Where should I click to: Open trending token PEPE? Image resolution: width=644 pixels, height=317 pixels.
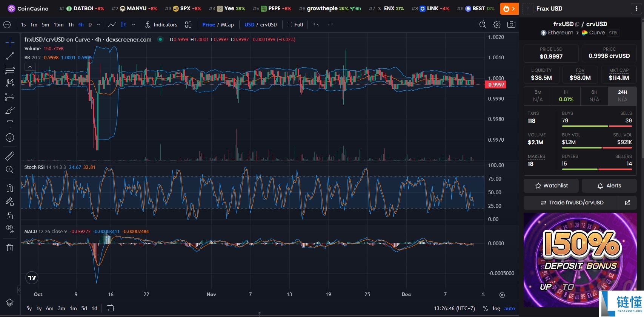coord(272,8)
